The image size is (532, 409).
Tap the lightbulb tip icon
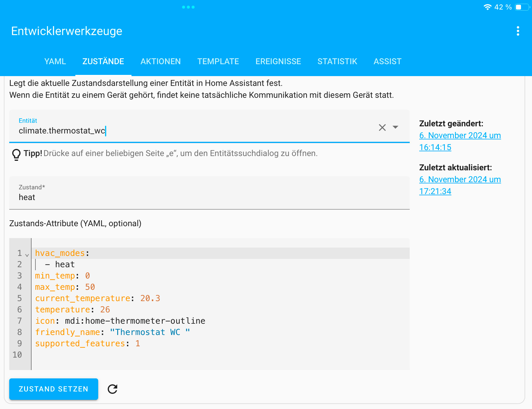click(16, 154)
